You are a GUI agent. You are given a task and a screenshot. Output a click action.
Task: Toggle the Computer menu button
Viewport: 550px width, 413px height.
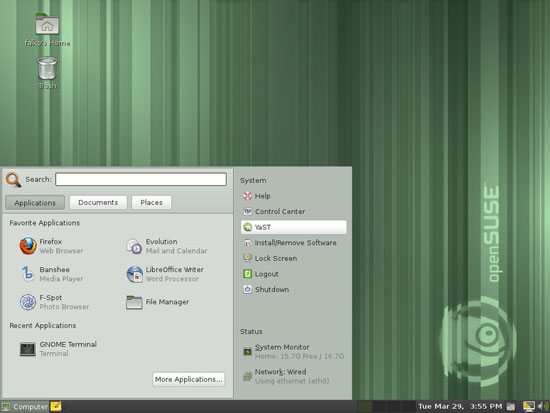25,407
